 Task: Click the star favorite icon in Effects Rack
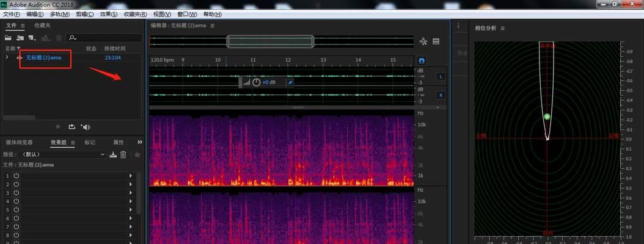137,154
